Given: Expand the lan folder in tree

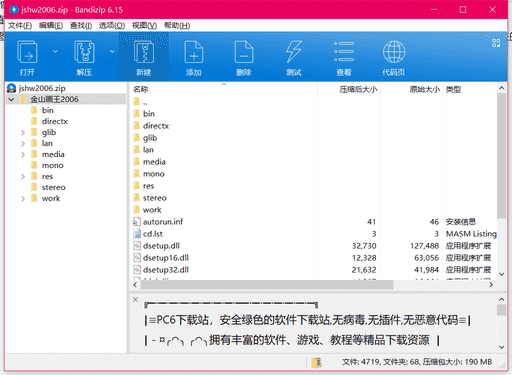Looking at the screenshot, I should [23, 144].
